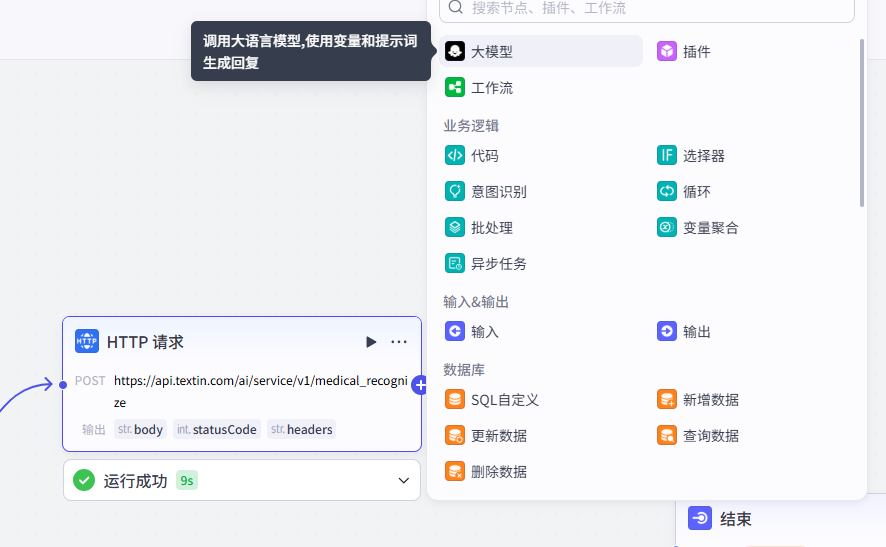Viewport: 886px width, 547px height.
Task: Click the 输入&输出 section header
Action: 476,302
